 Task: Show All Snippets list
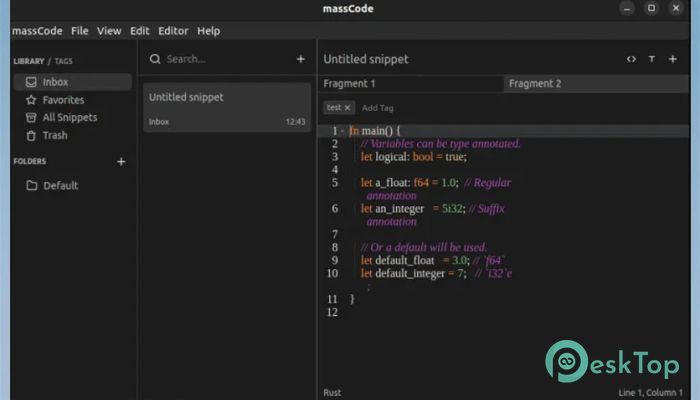point(70,117)
